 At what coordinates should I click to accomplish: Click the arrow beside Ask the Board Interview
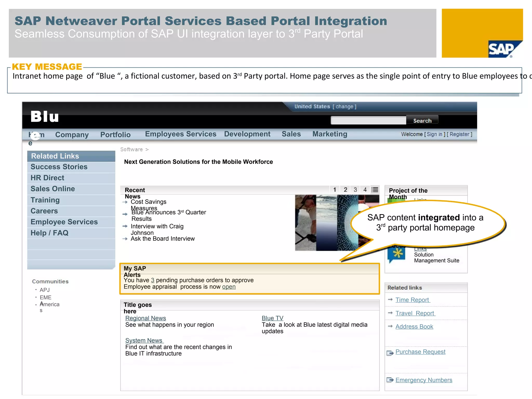(125, 239)
